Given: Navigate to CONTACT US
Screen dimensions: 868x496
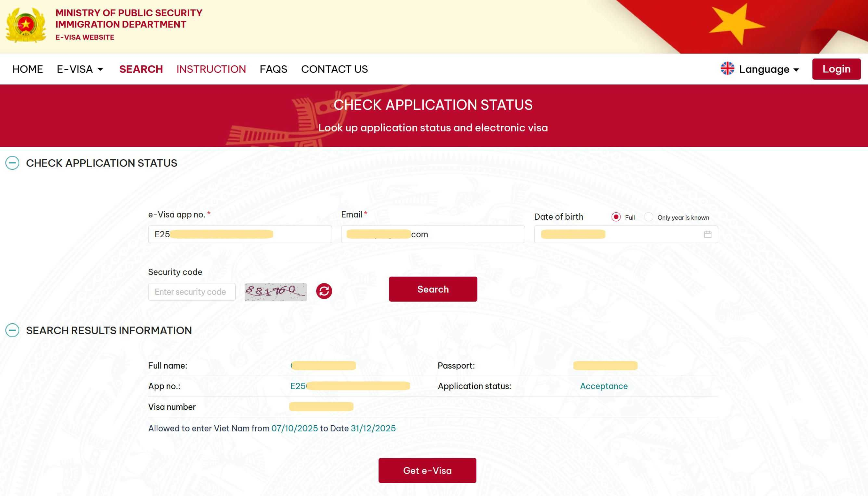Looking at the screenshot, I should coord(334,69).
